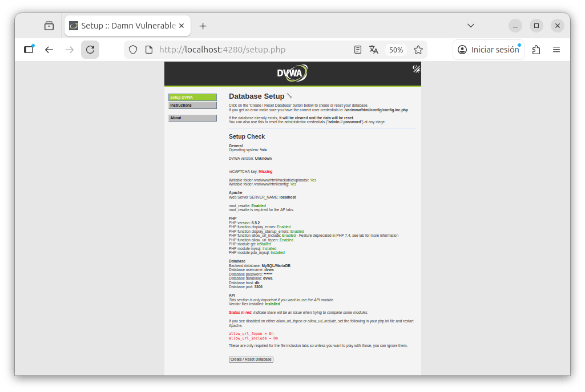Bookmark this page with star

tap(418, 50)
